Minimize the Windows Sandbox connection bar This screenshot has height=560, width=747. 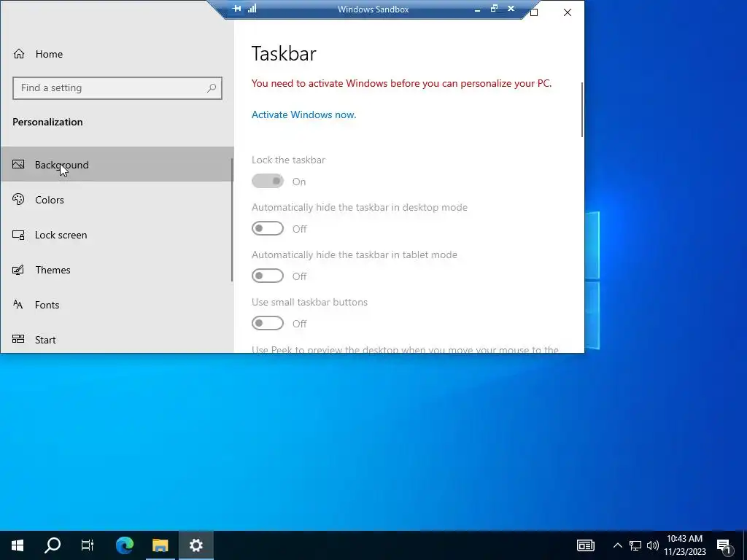477,9
